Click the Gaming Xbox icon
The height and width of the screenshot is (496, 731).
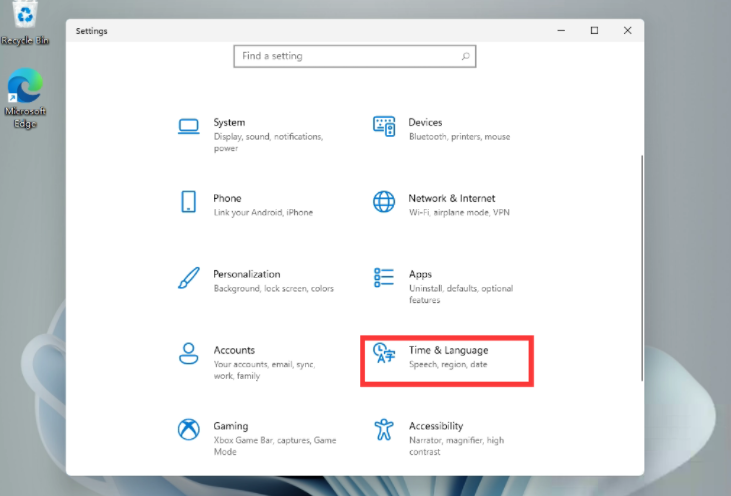pyautogui.click(x=188, y=429)
